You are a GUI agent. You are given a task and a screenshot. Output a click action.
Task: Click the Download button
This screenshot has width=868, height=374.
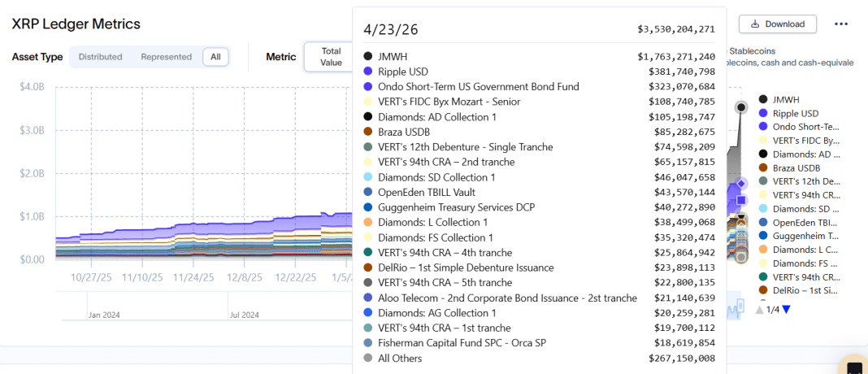pos(777,24)
